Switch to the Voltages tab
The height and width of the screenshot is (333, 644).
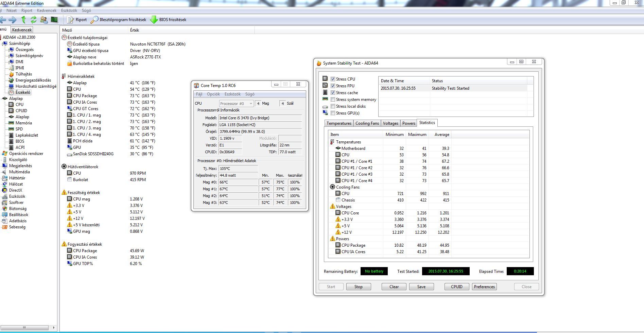pos(390,123)
